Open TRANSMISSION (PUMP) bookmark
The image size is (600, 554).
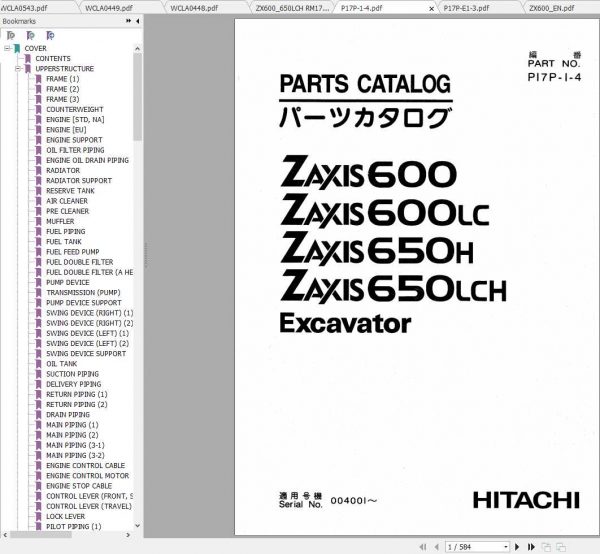click(x=83, y=293)
